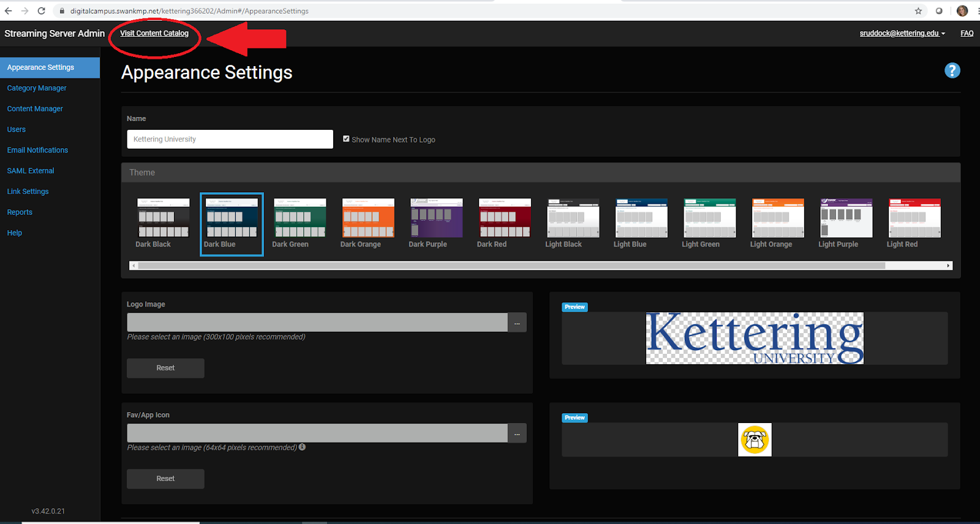Browse for a Logo Image file

[x=517, y=323]
